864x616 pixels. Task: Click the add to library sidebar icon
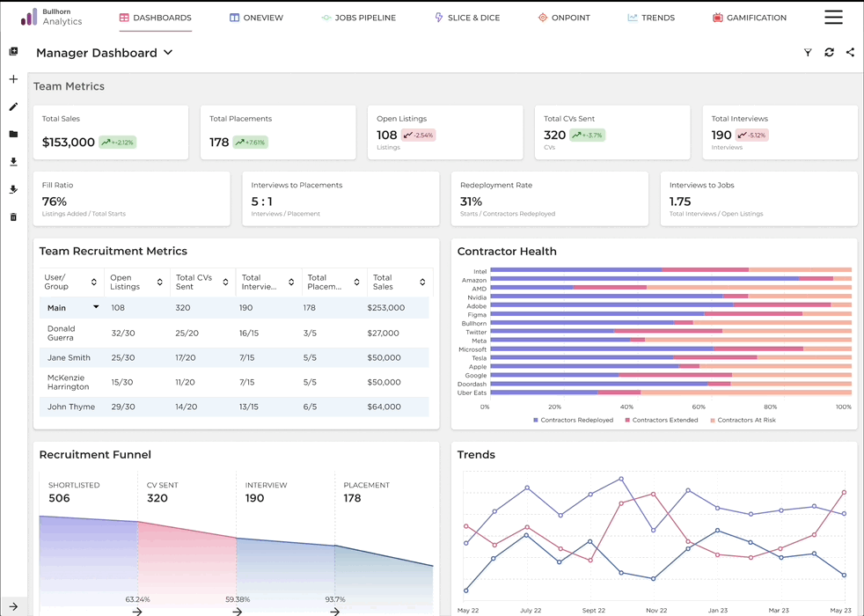pyautogui.click(x=14, y=51)
